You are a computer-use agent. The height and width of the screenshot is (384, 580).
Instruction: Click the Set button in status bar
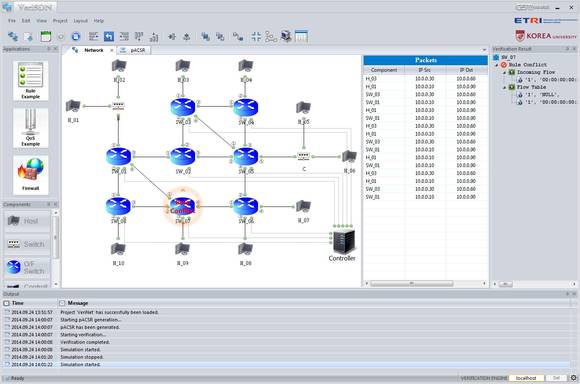click(x=556, y=378)
